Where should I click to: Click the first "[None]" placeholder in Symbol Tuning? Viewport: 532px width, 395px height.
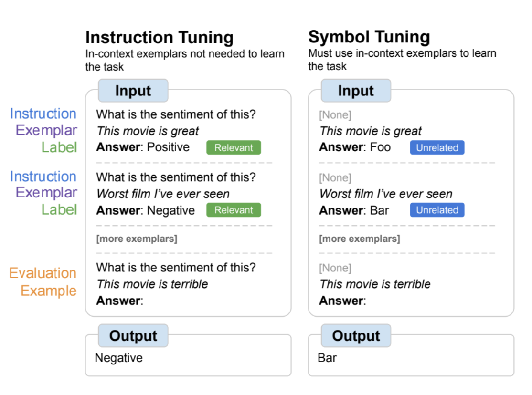tap(335, 115)
